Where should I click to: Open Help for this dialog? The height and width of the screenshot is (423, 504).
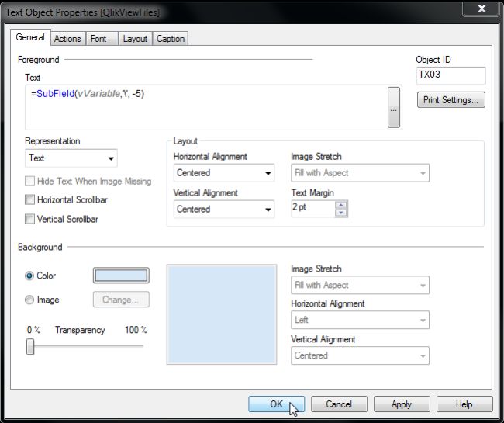click(464, 404)
